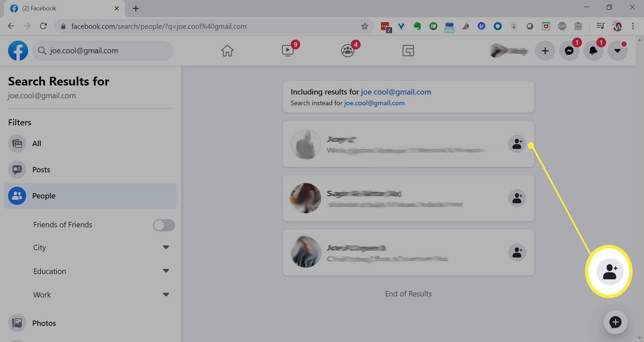The height and width of the screenshot is (342, 644).
Task: Open the third result's profile picture
Action: click(x=306, y=252)
